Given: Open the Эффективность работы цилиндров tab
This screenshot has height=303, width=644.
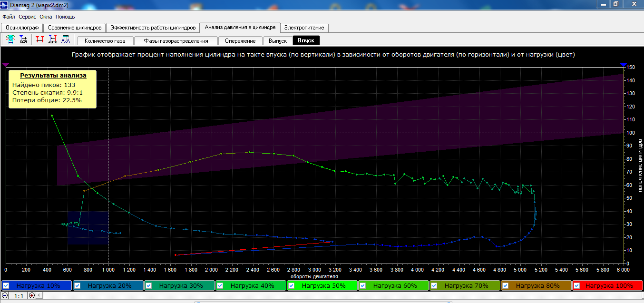Looking at the screenshot, I should [152, 28].
